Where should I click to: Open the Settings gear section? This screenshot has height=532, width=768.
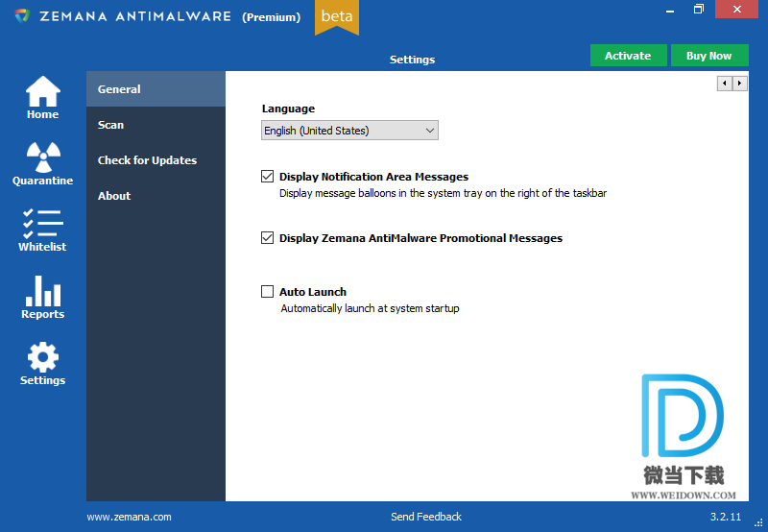point(42,364)
